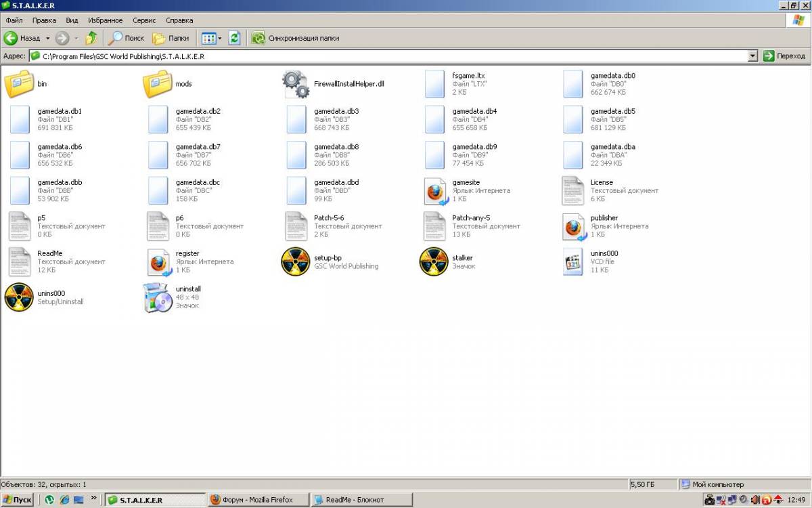Select the gamedata.db7 file name
Screen dimensions: 812x508
198,147
